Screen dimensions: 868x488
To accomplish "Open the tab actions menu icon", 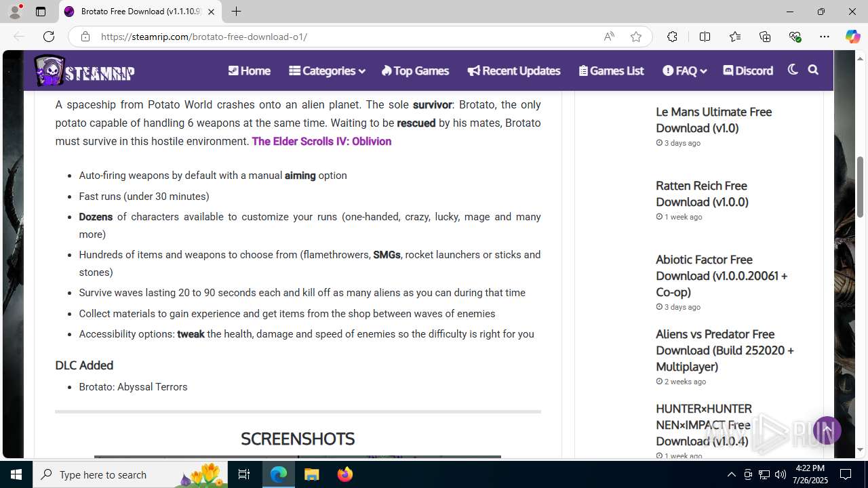I will (x=41, y=12).
